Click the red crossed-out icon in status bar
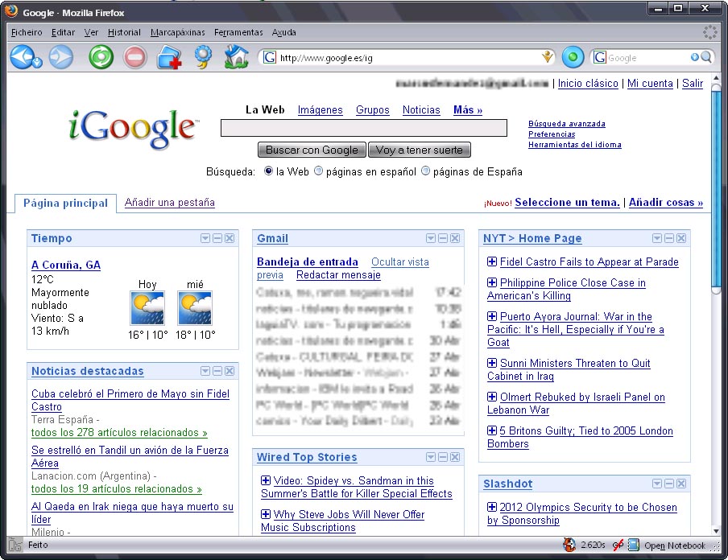This screenshot has width=728, height=560. click(x=618, y=546)
